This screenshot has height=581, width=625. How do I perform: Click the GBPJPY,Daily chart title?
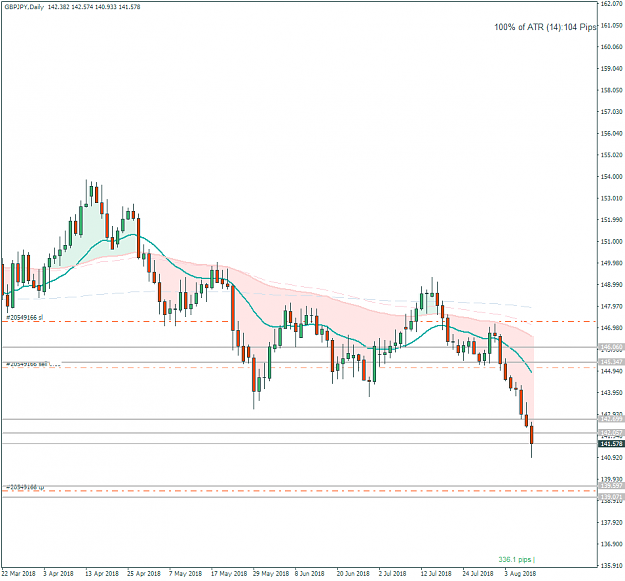(24, 7)
